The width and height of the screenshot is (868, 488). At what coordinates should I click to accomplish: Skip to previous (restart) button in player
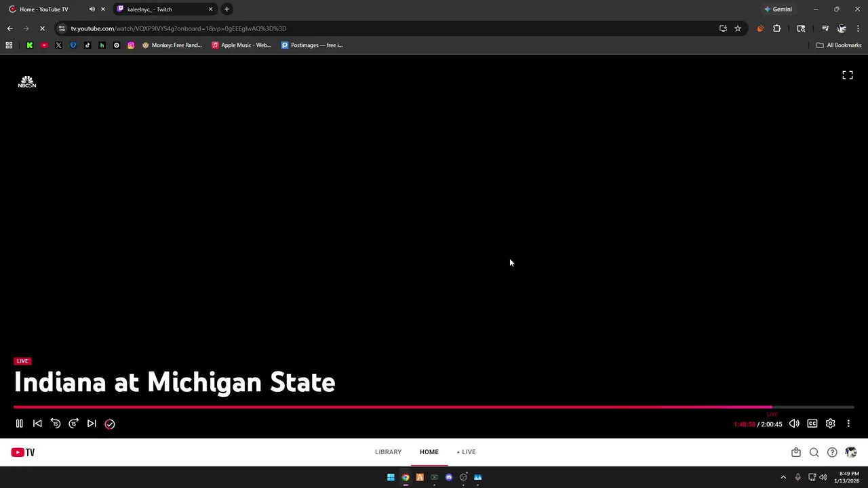pos(37,424)
